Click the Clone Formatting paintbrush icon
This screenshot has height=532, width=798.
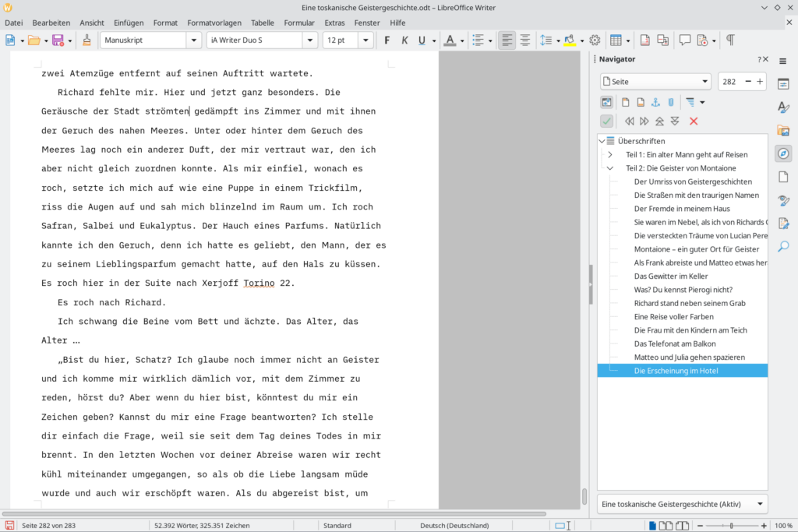pyautogui.click(x=87, y=41)
